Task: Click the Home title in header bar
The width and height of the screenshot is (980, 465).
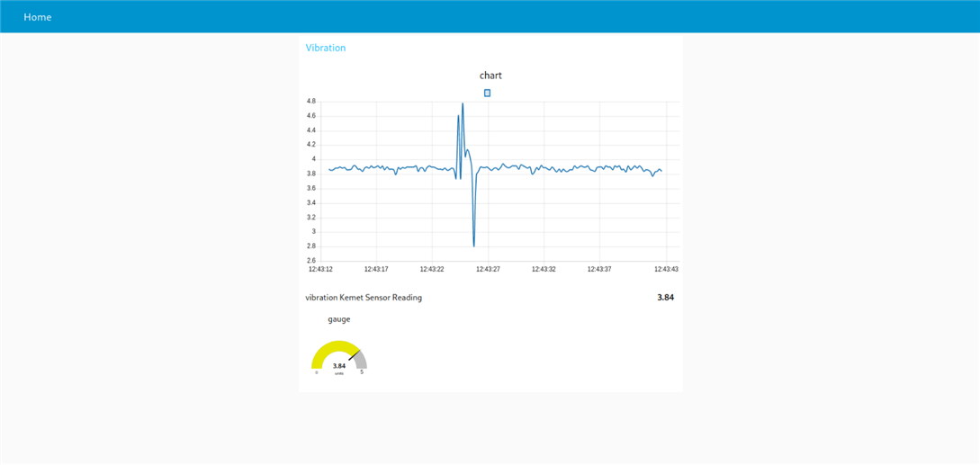Action: click(38, 17)
